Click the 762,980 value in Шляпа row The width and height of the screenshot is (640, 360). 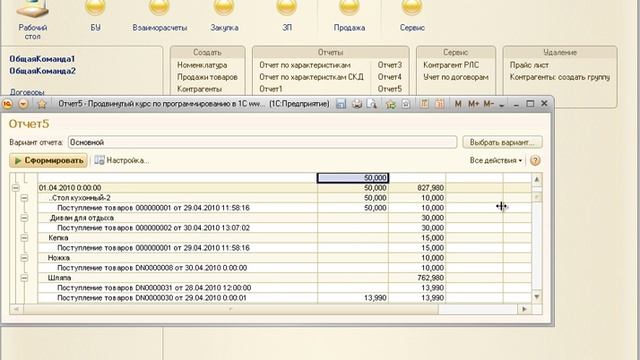[x=417, y=278]
